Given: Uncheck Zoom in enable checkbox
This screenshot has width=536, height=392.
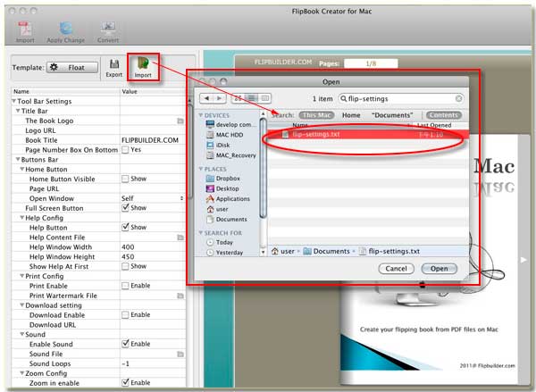Looking at the screenshot, I should pos(125,383).
